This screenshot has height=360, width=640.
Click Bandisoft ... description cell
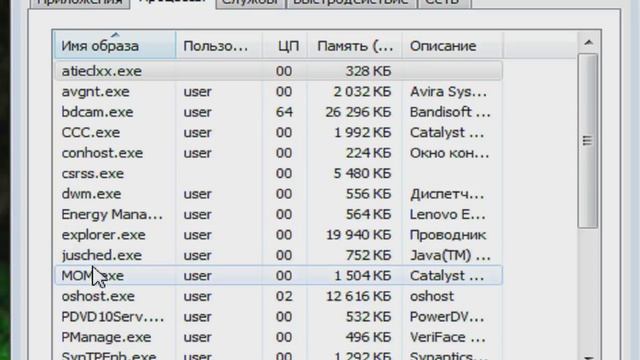pyautogui.click(x=450, y=112)
